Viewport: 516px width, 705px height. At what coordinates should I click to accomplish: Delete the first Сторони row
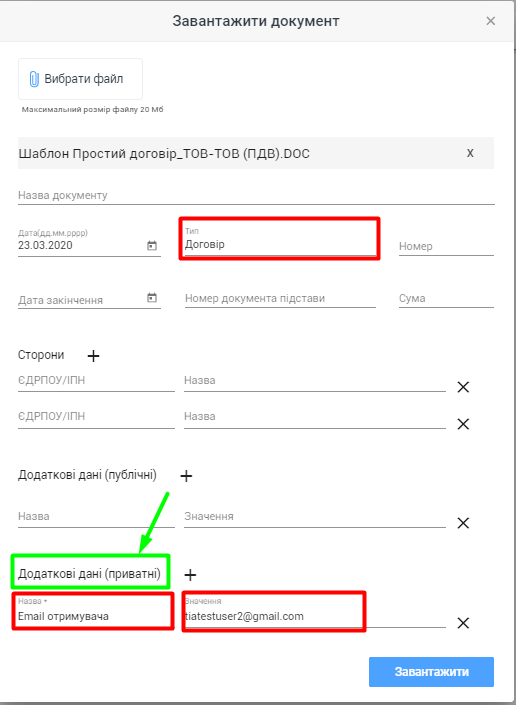tap(463, 387)
